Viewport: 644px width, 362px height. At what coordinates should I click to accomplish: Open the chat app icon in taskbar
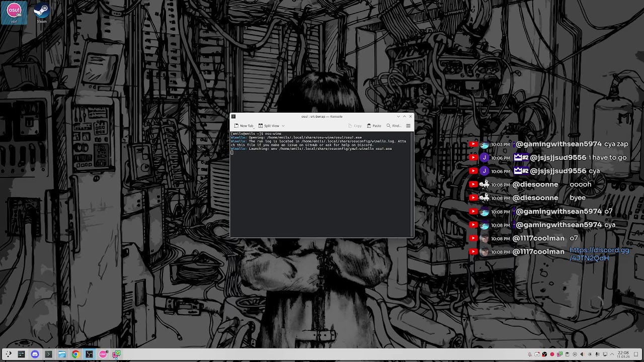tap(116, 354)
